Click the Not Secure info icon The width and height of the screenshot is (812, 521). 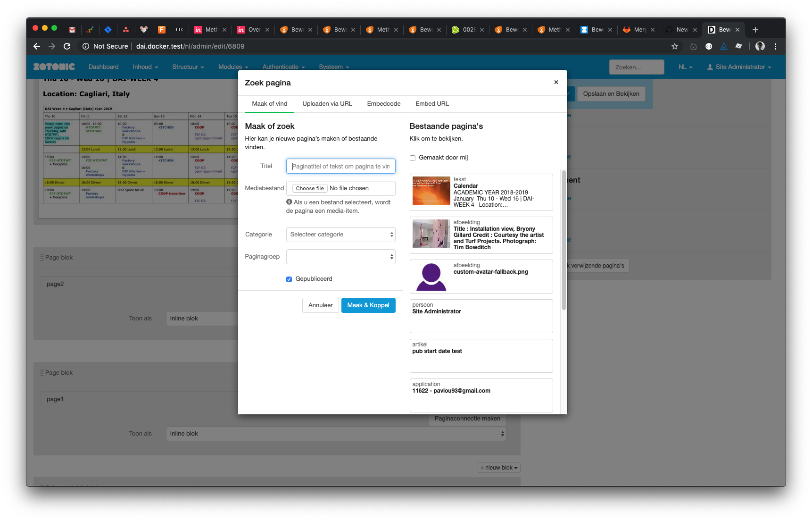[85, 46]
